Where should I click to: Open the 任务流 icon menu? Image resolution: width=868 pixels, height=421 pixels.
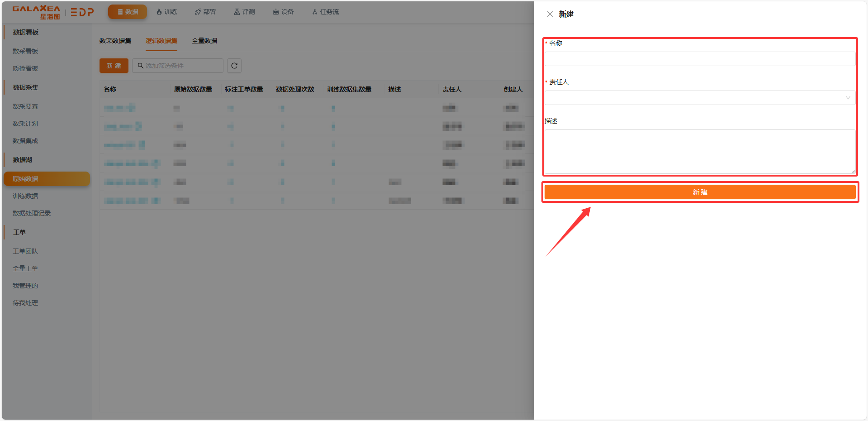coord(325,12)
